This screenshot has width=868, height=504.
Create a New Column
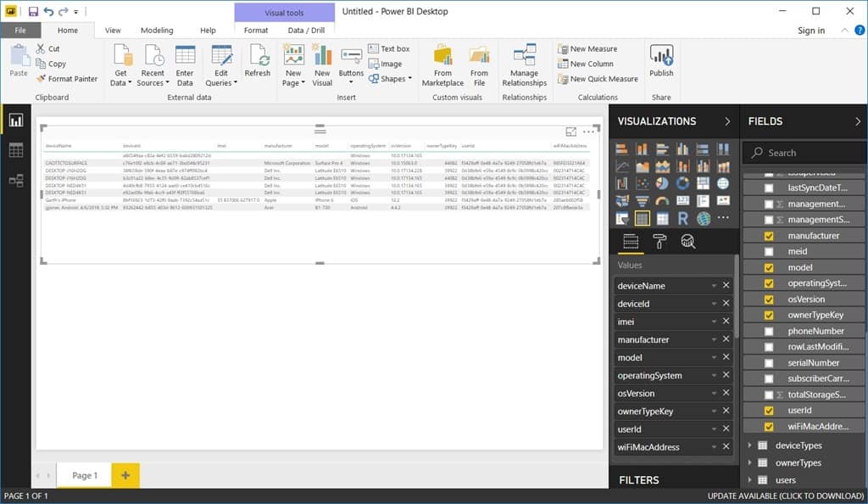point(586,64)
